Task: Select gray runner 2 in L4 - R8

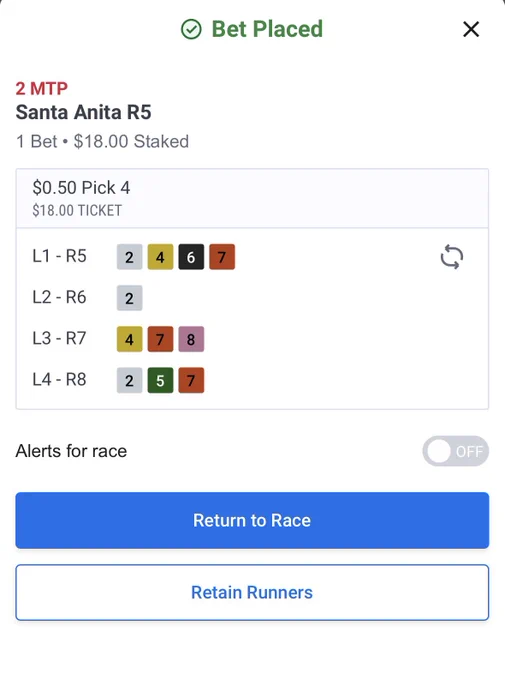Action: coord(129,380)
